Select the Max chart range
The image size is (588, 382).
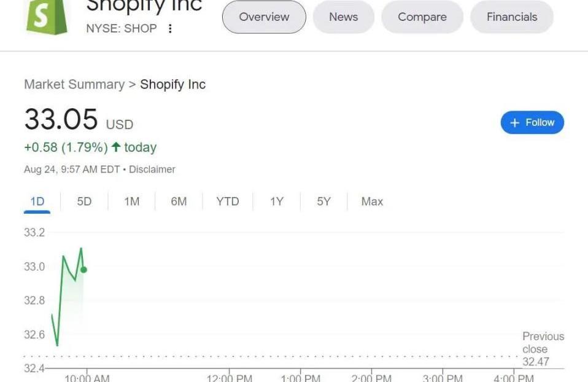click(x=372, y=201)
